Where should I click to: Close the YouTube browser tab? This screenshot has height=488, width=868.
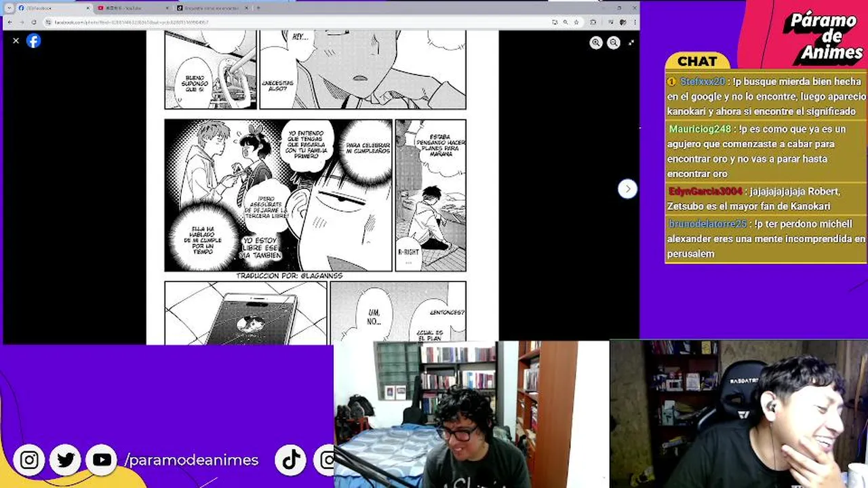[x=167, y=8]
